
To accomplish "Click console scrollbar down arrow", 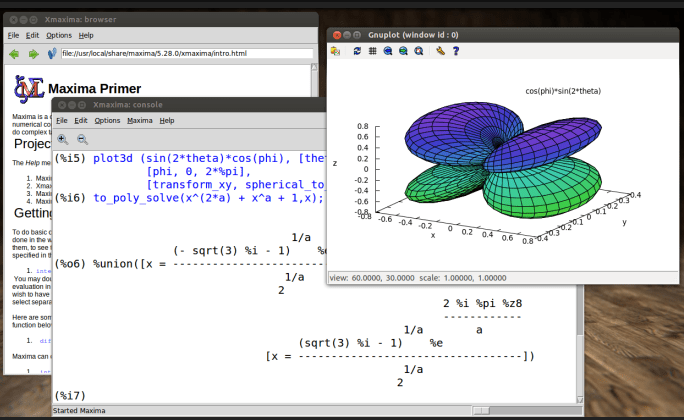I will click(580, 400).
